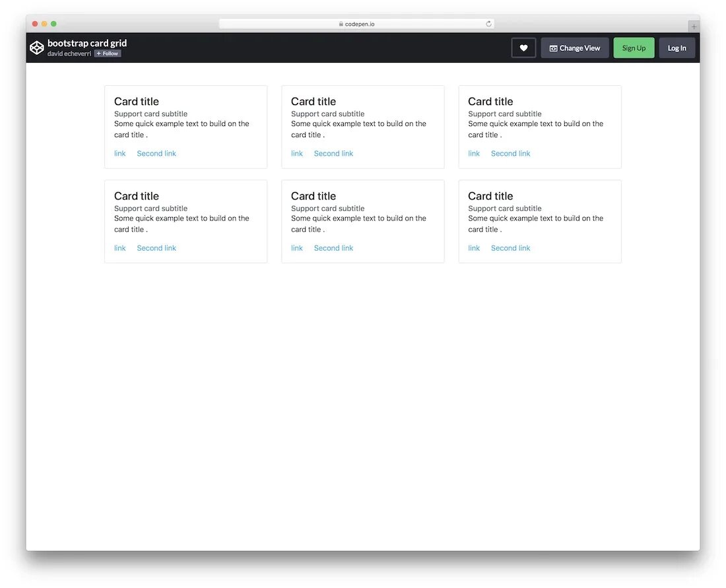Screen dimensions: 726x588
Task: Click "Card title" heading in top-right card
Action: [x=490, y=102]
